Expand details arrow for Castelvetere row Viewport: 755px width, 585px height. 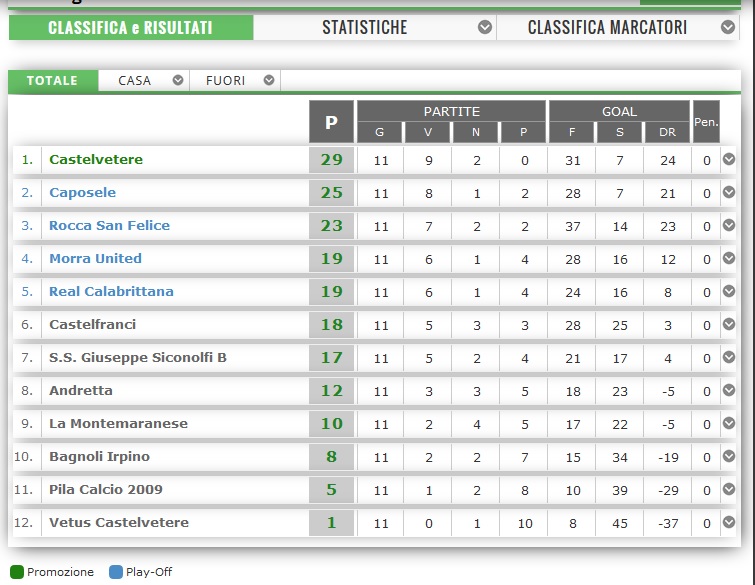(x=729, y=159)
